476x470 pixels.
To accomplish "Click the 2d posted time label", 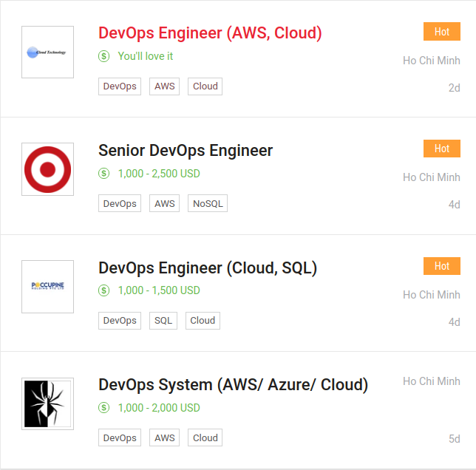I will (x=454, y=88).
